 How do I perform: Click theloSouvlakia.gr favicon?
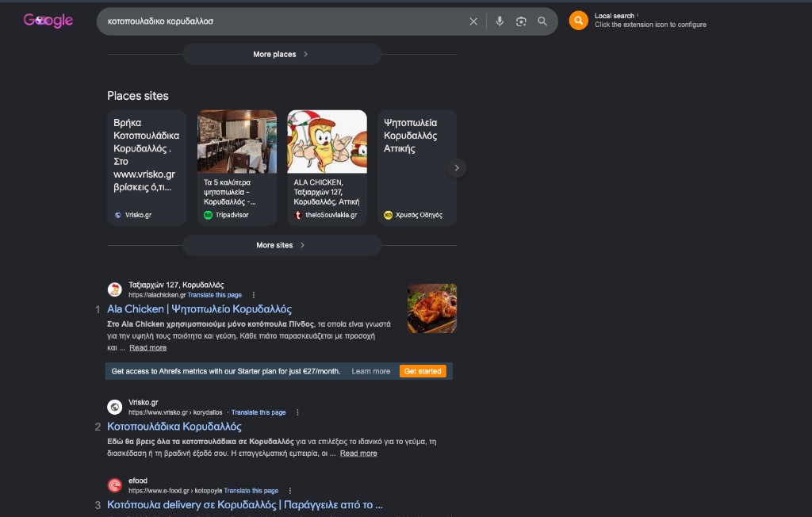click(298, 215)
